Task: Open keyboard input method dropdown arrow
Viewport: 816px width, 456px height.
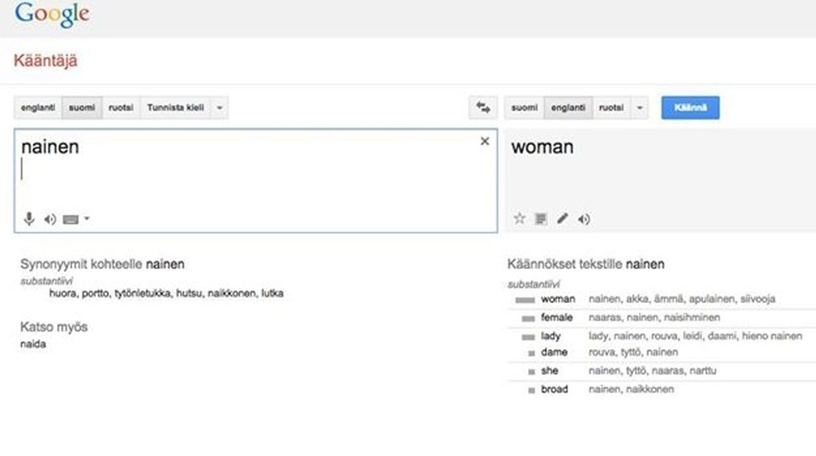Action: 87,219
